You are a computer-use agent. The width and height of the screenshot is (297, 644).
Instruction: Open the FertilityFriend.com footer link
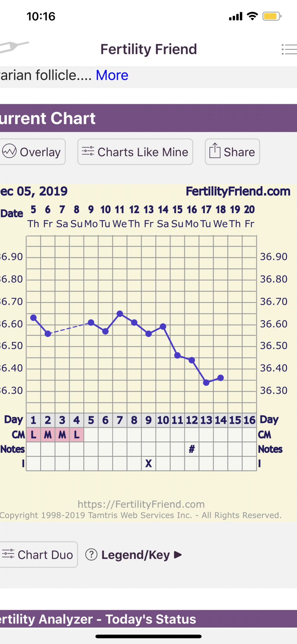point(141,504)
